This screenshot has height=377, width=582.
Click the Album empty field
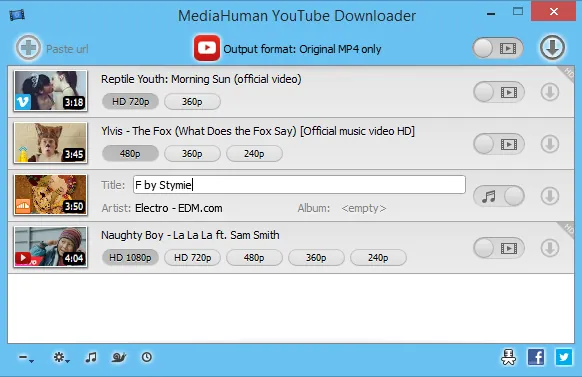click(x=364, y=208)
